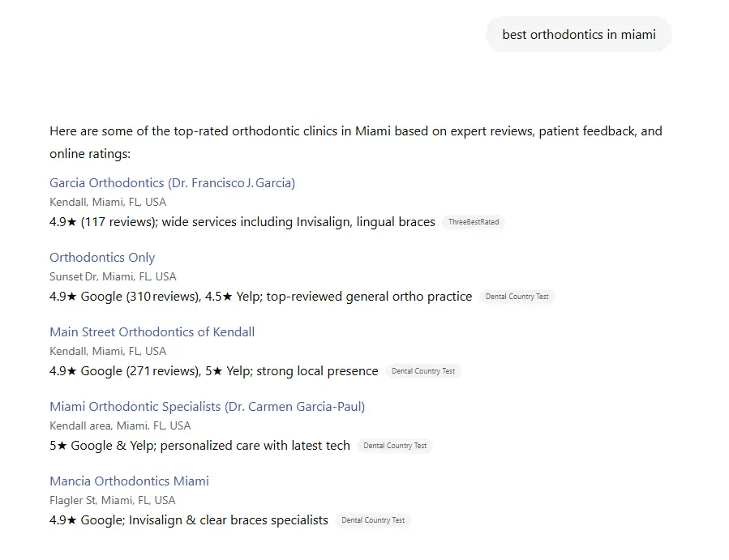Click the Kendall area, Miami address text
The image size is (729, 560).
coord(120,425)
